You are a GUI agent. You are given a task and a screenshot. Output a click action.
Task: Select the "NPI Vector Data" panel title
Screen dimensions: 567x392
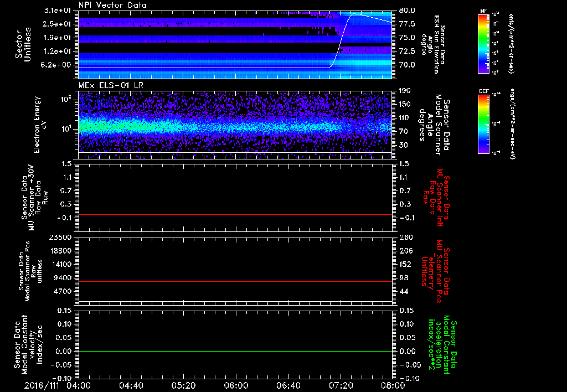[x=112, y=5]
